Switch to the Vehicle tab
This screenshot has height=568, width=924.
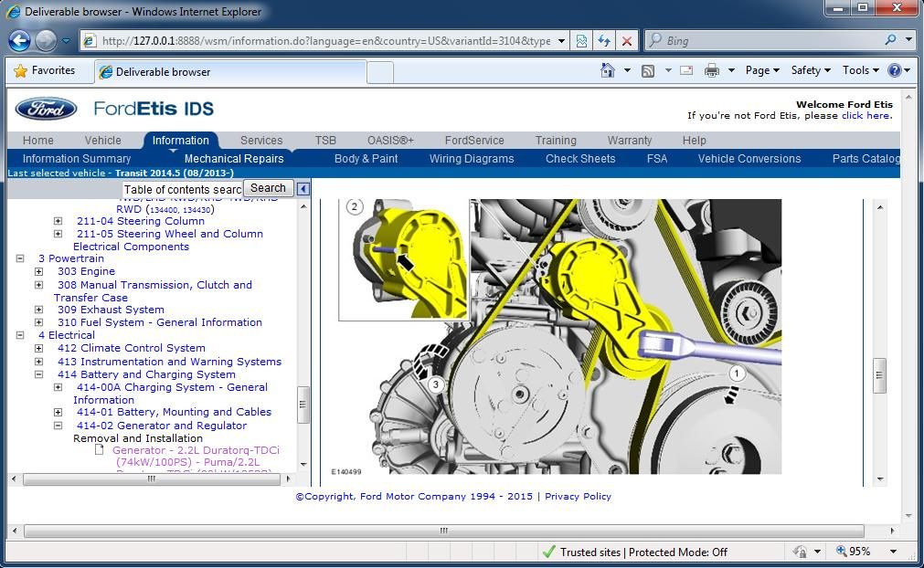tap(102, 140)
